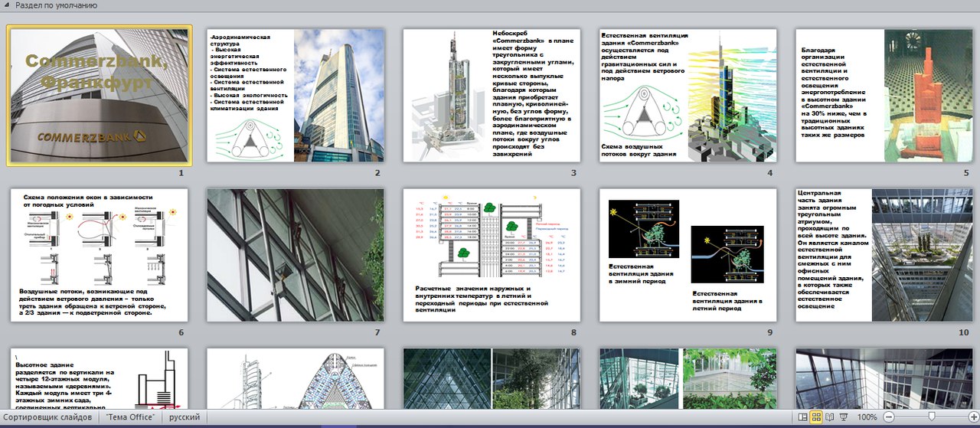Select slide 14 garden photos thumbnail
The image size is (980, 428).
pyautogui.click(x=688, y=379)
